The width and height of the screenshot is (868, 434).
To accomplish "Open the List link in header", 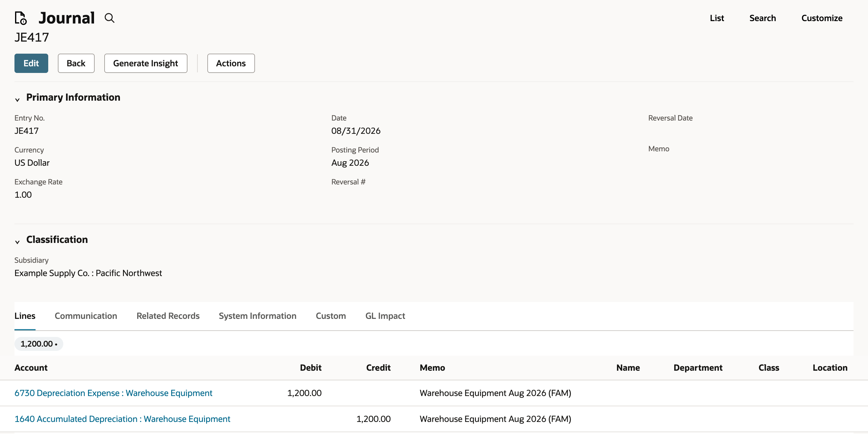I will click(x=717, y=18).
